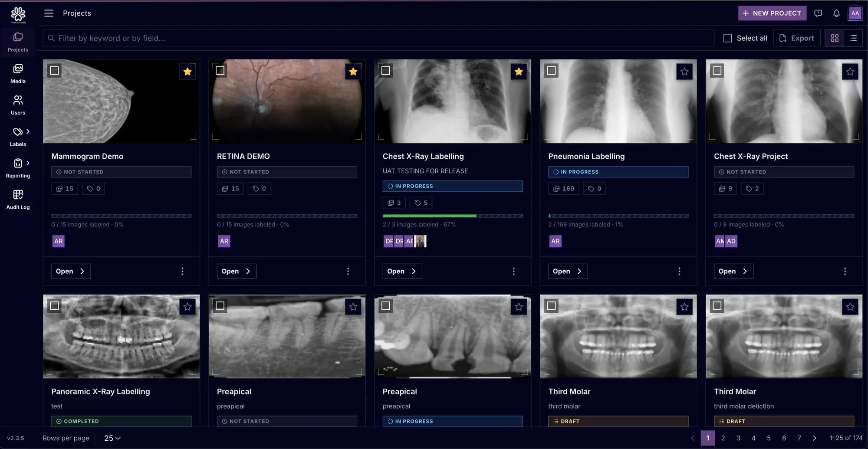
Task: Open the Audit Log section
Action: tap(18, 200)
